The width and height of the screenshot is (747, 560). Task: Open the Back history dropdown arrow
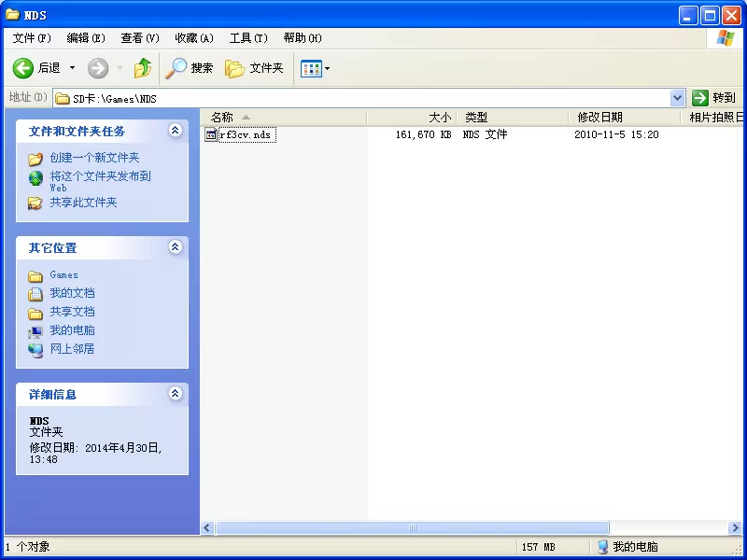pyautogui.click(x=73, y=68)
